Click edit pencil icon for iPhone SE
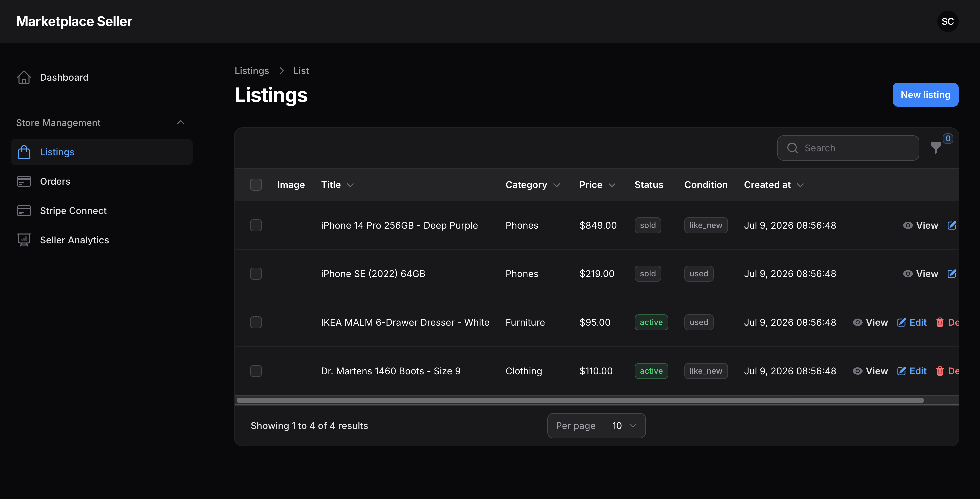The image size is (980, 499). pyautogui.click(x=951, y=273)
